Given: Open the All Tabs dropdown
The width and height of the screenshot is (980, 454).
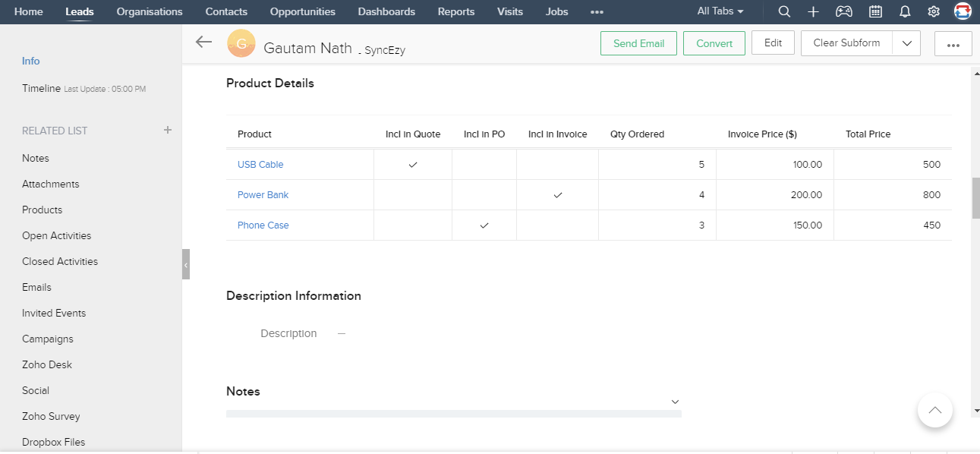Looking at the screenshot, I should [720, 11].
